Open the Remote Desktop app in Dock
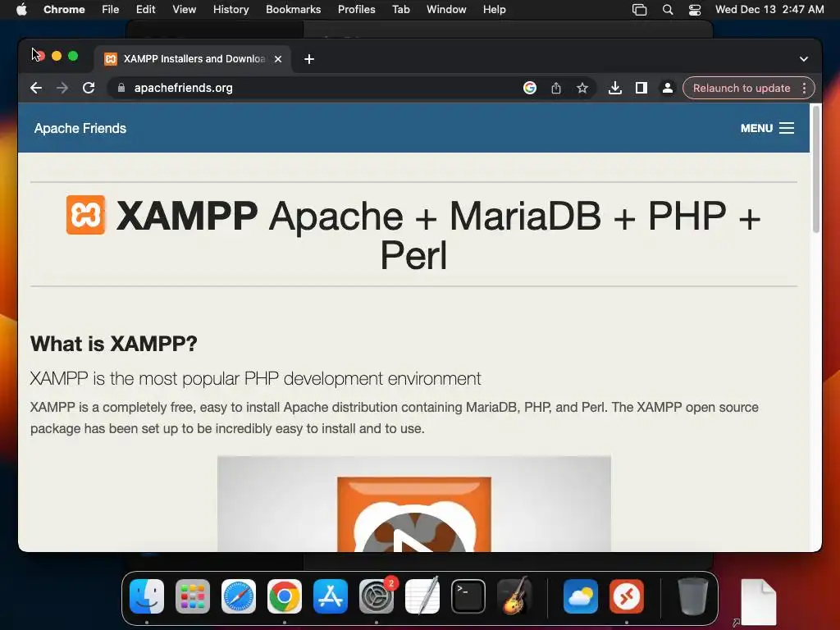840x630 pixels. click(627, 596)
